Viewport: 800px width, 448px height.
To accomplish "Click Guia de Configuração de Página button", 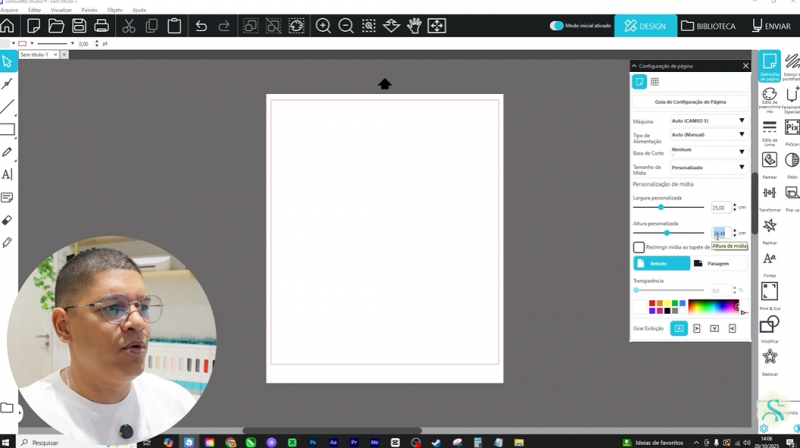I will pyautogui.click(x=690, y=102).
